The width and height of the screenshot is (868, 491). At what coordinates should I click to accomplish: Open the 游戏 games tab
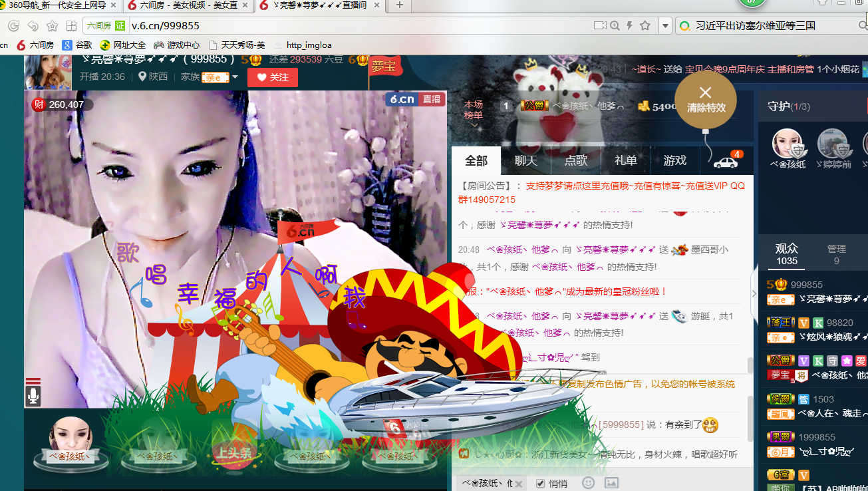[x=675, y=160]
